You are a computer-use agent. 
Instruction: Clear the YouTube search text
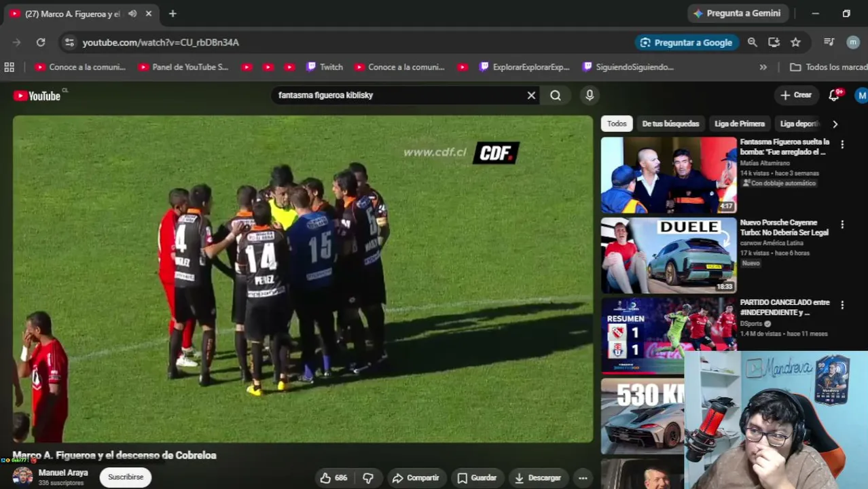531,95
